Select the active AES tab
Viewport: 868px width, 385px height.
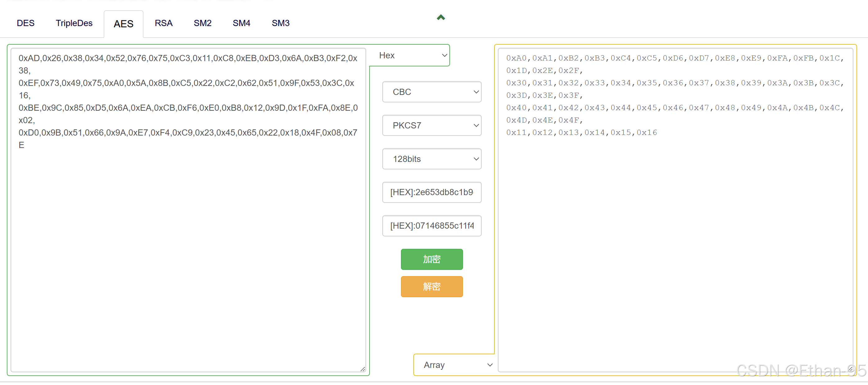(x=124, y=24)
